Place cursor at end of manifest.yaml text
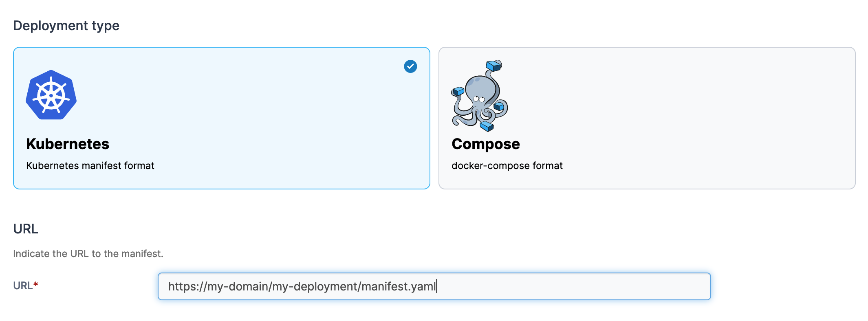The width and height of the screenshot is (868, 321). (x=436, y=286)
